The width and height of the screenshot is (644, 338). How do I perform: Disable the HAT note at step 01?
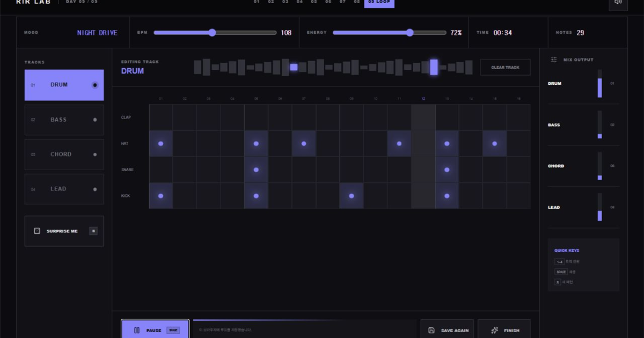[x=161, y=144]
